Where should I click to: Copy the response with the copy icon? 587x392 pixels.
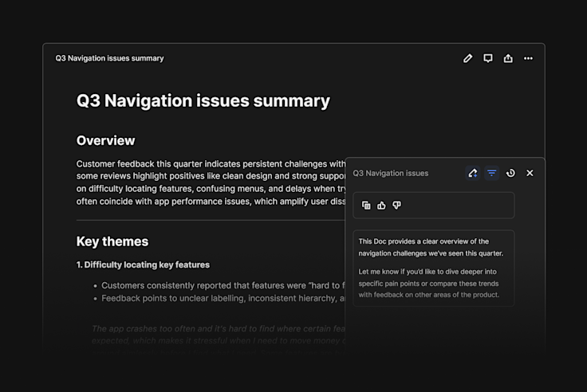(x=366, y=206)
